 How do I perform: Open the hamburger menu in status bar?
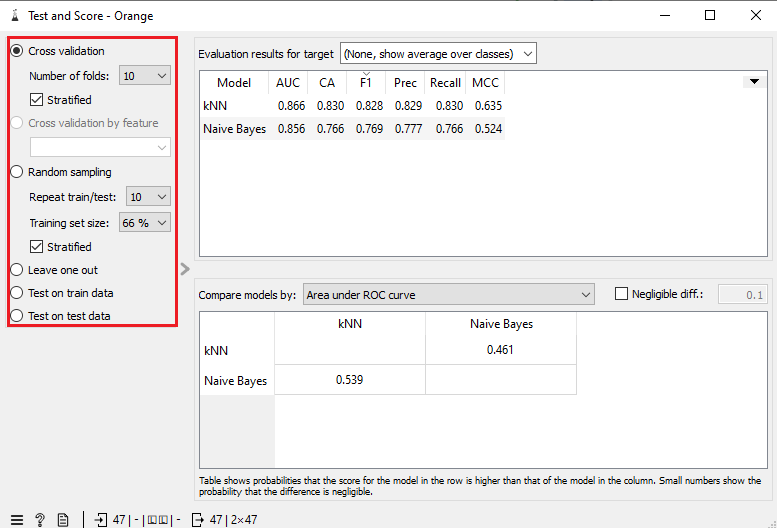(14, 519)
